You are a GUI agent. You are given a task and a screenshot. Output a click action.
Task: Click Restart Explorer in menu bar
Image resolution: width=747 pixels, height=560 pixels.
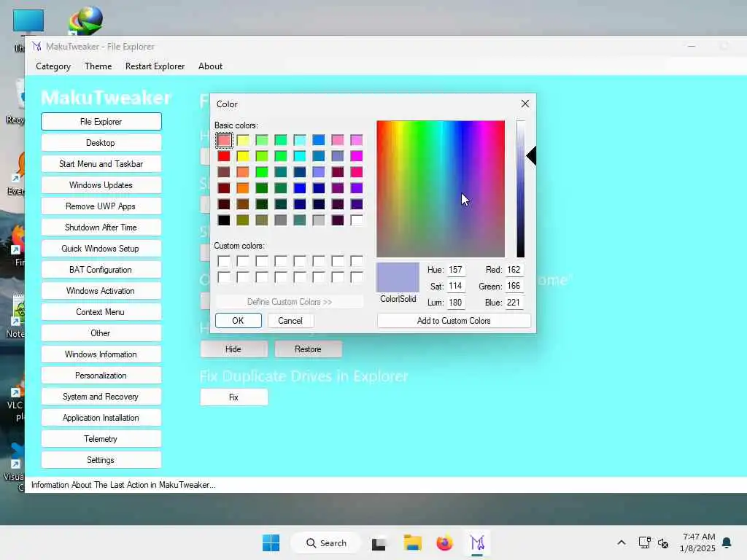[x=155, y=66]
